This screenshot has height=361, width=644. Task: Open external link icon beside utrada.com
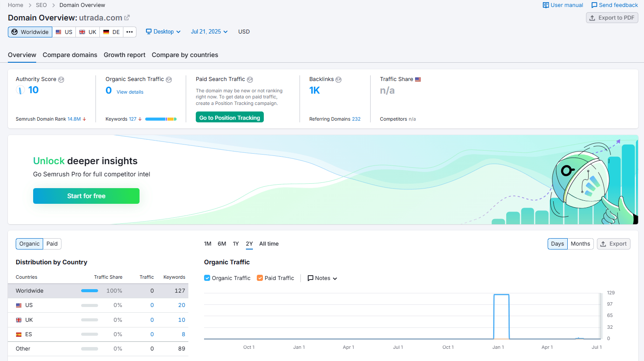(x=127, y=18)
